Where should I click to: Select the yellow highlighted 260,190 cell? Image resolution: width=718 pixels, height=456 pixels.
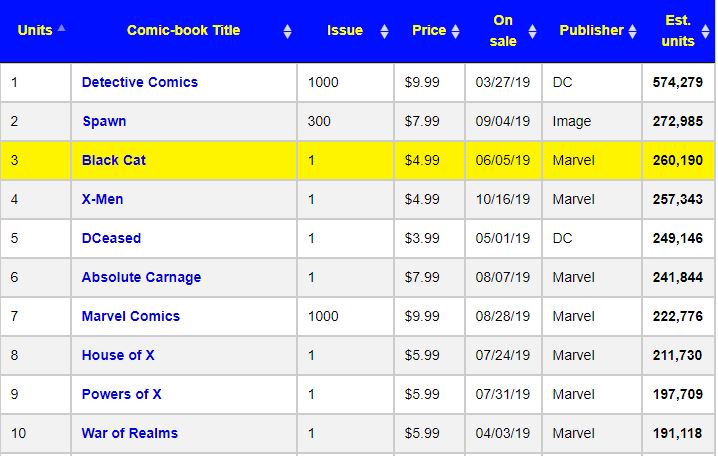pos(678,160)
